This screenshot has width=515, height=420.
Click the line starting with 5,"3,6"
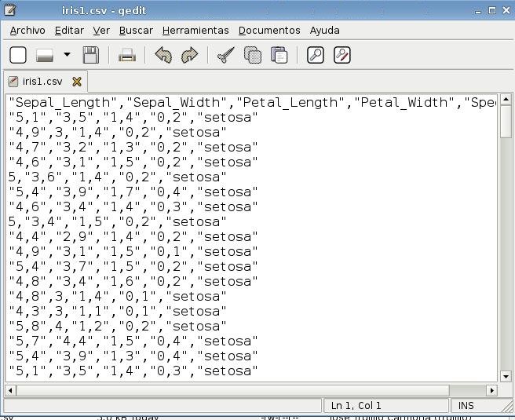pos(117,177)
